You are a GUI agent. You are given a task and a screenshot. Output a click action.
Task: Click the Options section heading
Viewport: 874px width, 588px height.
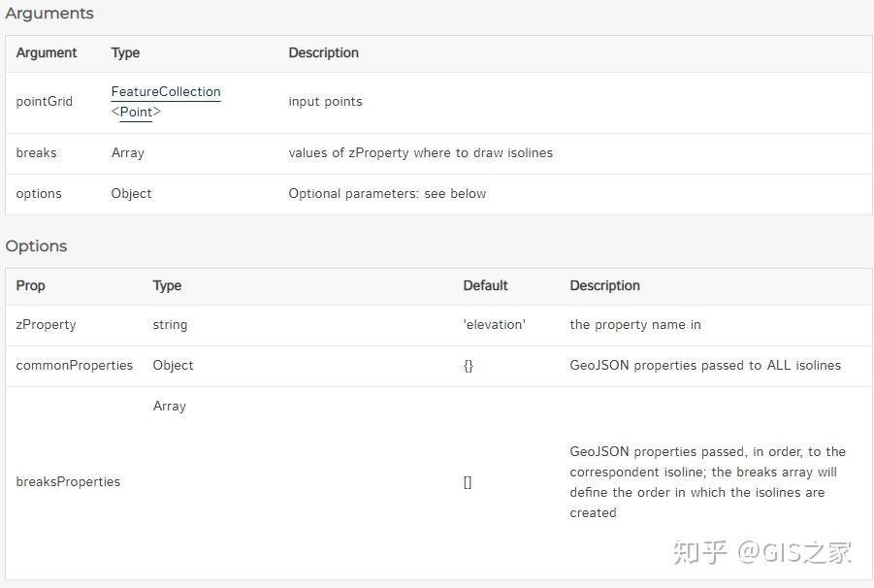pos(36,245)
